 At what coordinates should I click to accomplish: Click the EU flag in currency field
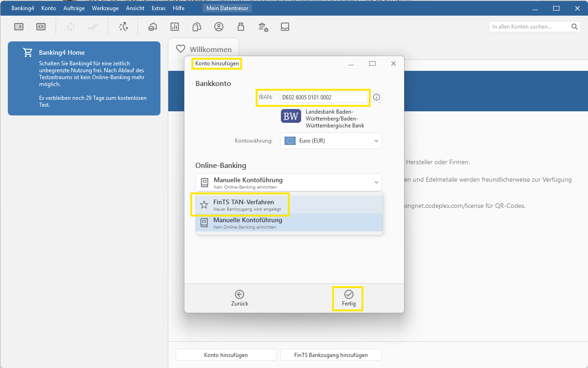click(290, 141)
